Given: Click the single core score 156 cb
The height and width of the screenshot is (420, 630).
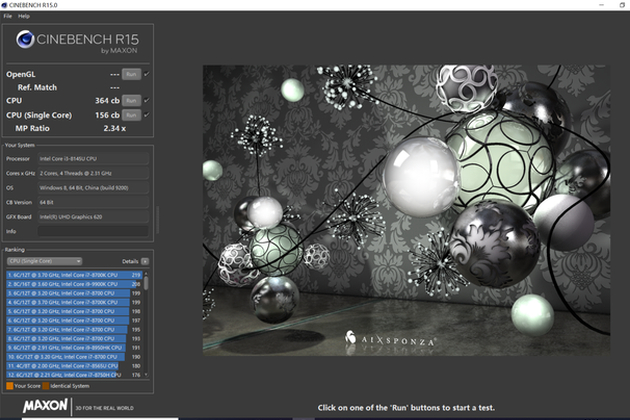Looking at the screenshot, I should click(x=107, y=115).
